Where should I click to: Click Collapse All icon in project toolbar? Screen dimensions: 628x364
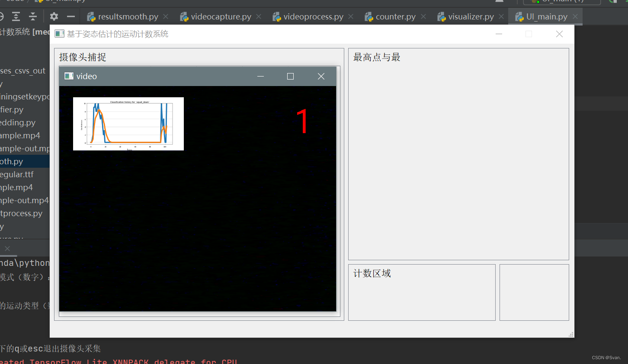click(33, 16)
